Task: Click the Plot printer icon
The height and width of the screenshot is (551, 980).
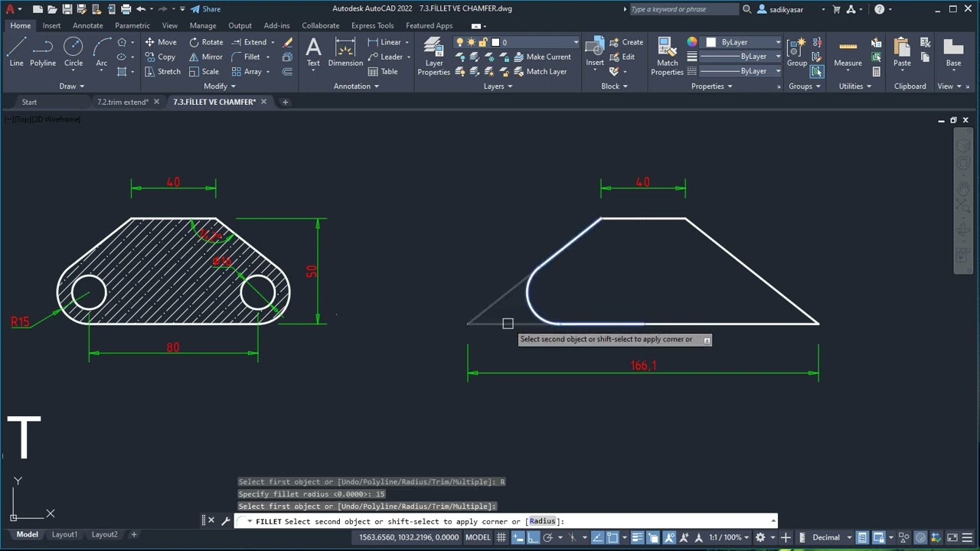Action: [x=126, y=9]
